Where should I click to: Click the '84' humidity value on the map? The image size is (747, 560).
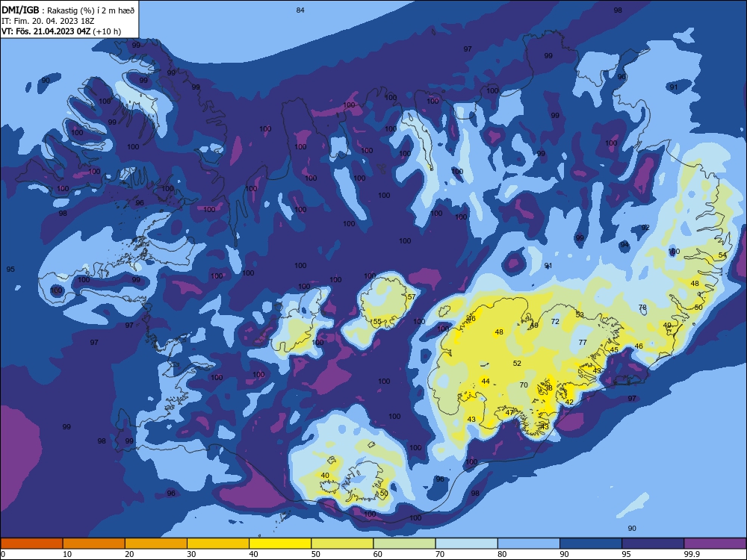pos(300,10)
